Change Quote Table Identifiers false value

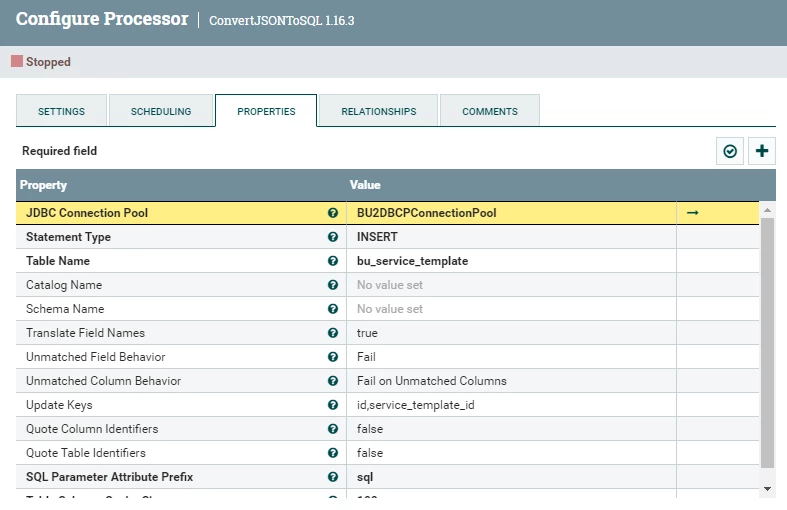(x=511, y=453)
